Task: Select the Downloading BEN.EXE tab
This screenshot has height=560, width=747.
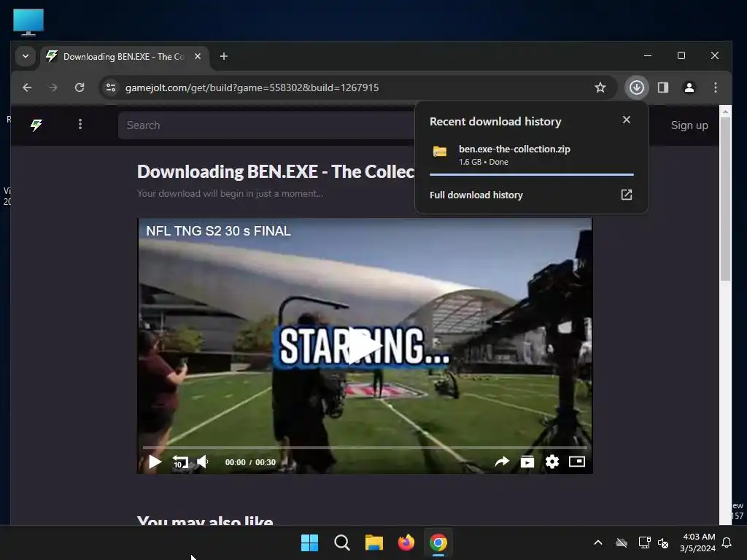Action: tap(124, 56)
